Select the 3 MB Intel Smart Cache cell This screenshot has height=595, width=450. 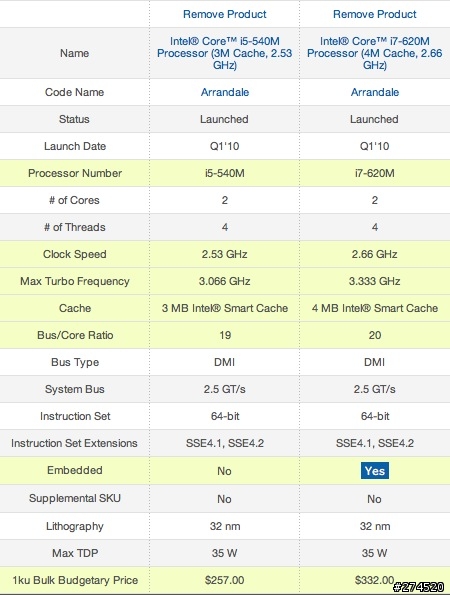pyautogui.click(x=225, y=308)
